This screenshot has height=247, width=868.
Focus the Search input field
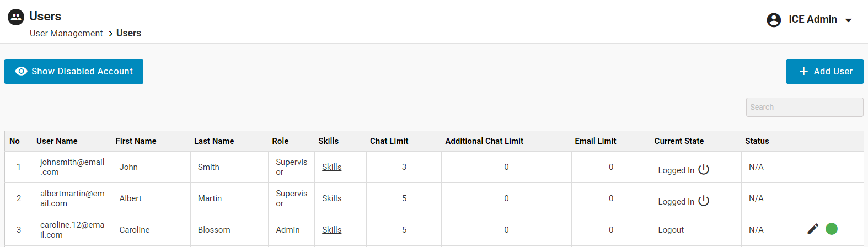point(804,108)
